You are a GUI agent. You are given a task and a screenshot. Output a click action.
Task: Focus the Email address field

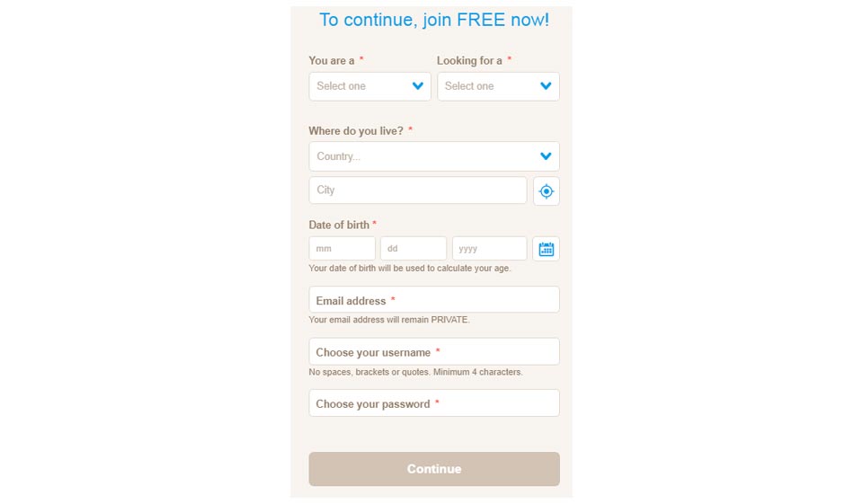[433, 300]
